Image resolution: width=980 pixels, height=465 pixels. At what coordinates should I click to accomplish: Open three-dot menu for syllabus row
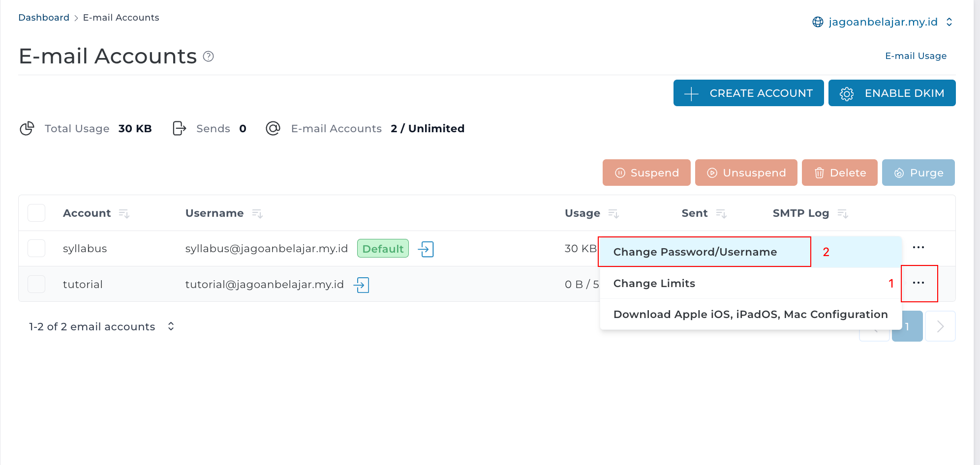[x=919, y=247]
